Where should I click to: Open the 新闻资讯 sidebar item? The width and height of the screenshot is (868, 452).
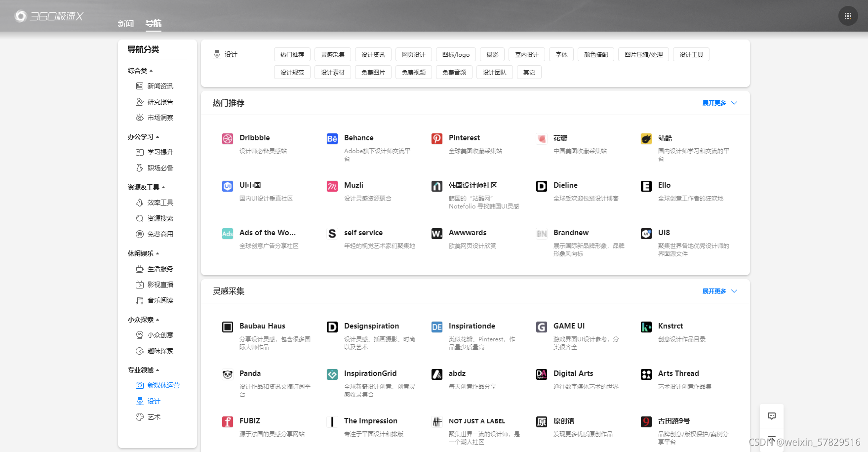[x=155, y=86]
